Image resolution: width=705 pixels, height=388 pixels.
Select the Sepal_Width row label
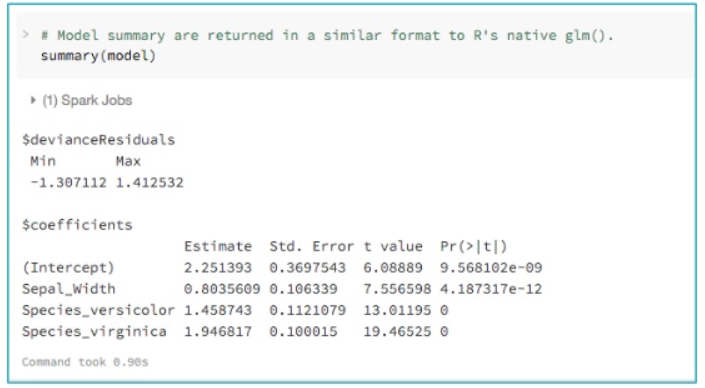point(69,289)
